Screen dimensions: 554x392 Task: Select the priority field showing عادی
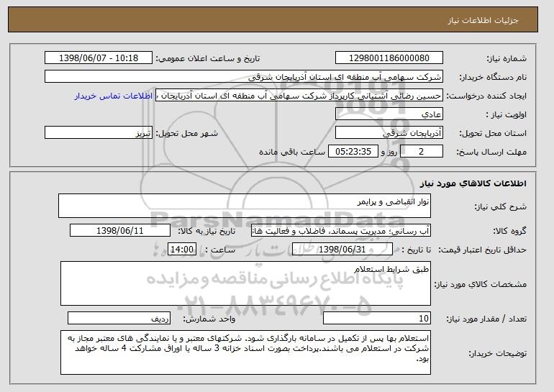click(x=389, y=114)
